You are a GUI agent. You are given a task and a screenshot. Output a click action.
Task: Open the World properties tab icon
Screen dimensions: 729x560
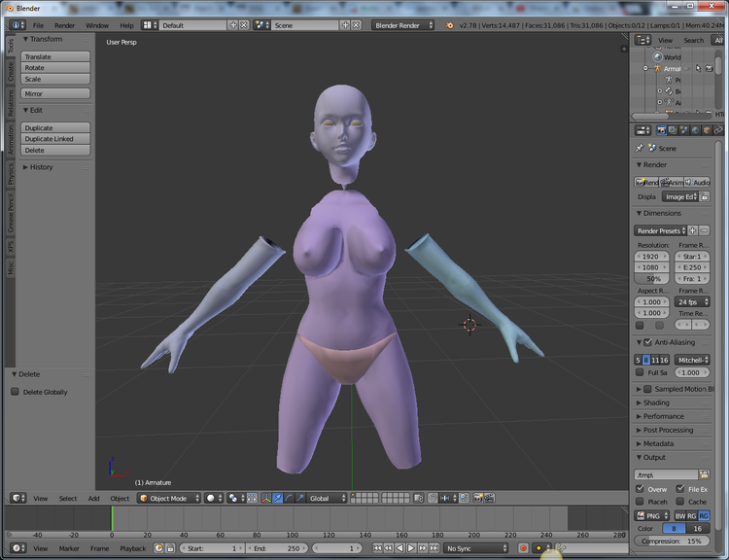[x=695, y=130]
